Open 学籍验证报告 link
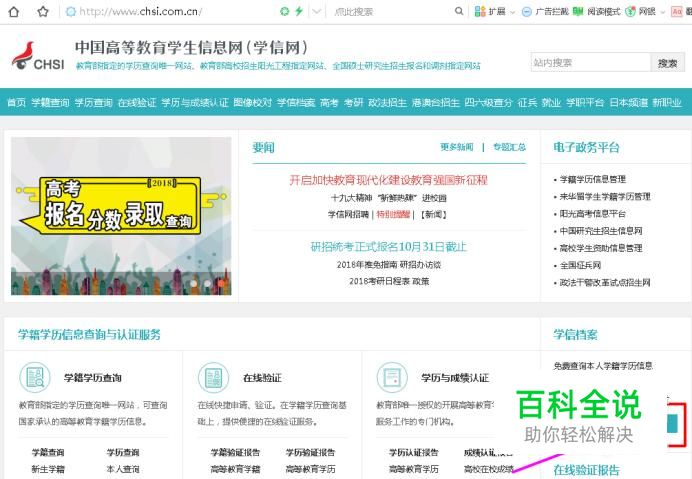Image resolution: width=692 pixels, height=479 pixels. click(x=235, y=453)
